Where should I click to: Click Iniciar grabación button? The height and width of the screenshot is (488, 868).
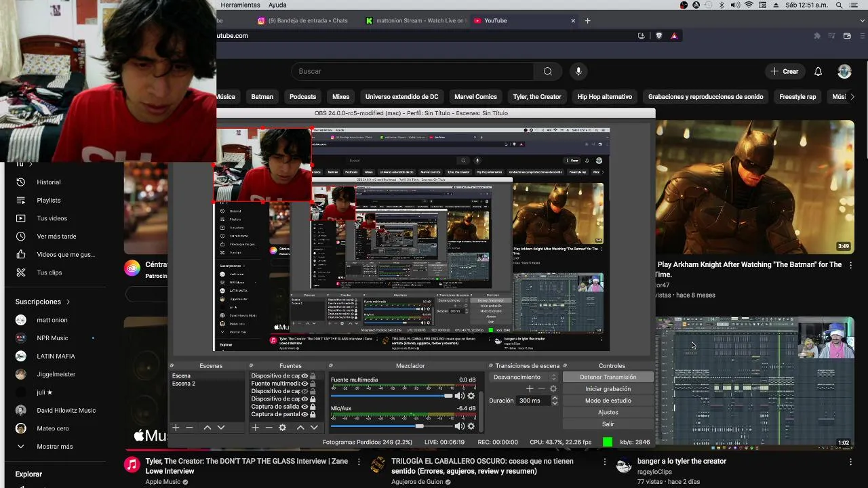[x=608, y=389]
